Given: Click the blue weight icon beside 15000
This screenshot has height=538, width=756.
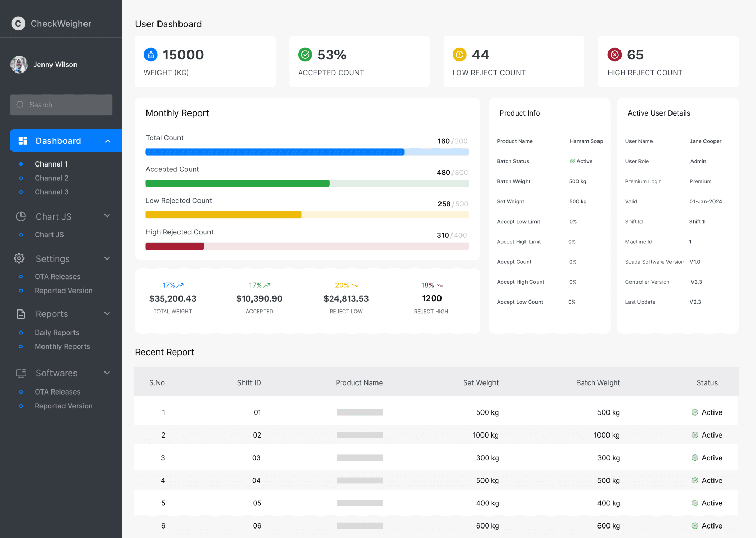Looking at the screenshot, I should [151, 55].
